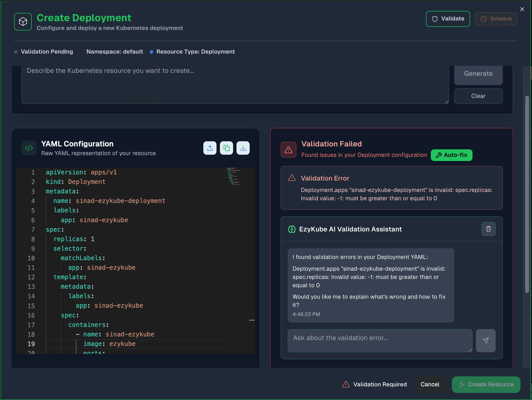Delete assistant chat with trash icon
The height and width of the screenshot is (400, 532).
pyautogui.click(x=488, y=229)
